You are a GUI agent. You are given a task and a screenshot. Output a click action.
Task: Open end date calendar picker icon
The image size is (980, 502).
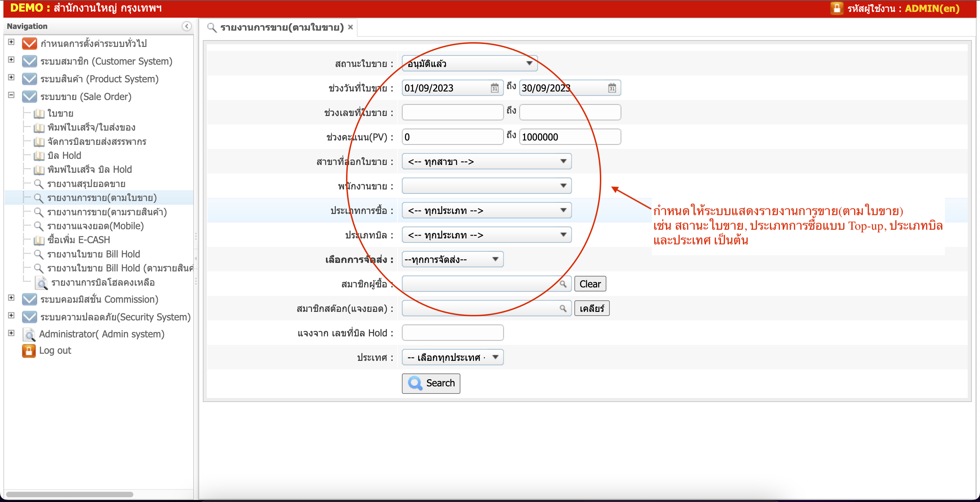pos(611,88)
